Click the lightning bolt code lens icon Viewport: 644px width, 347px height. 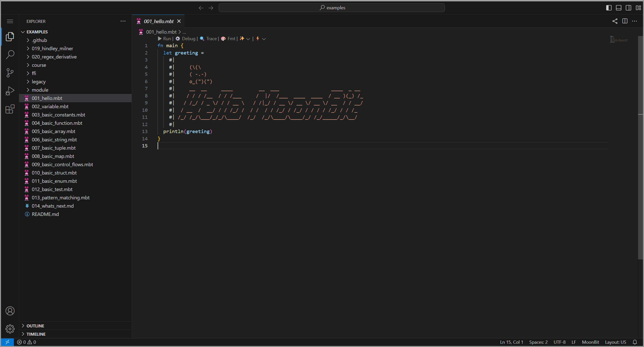258,39
